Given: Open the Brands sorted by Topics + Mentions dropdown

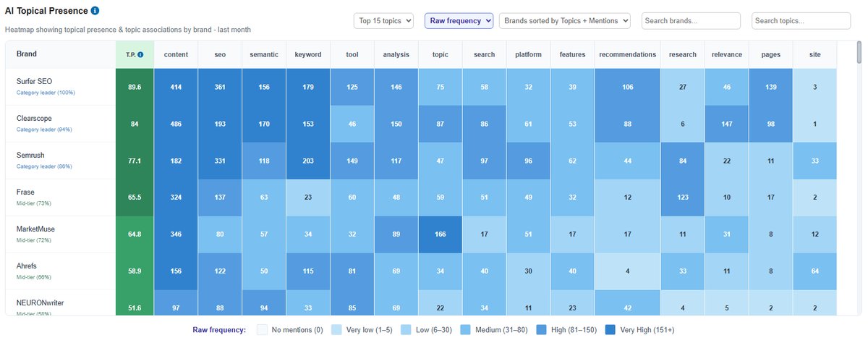Looking at the screenshot, I should click(x=565, y=21).
